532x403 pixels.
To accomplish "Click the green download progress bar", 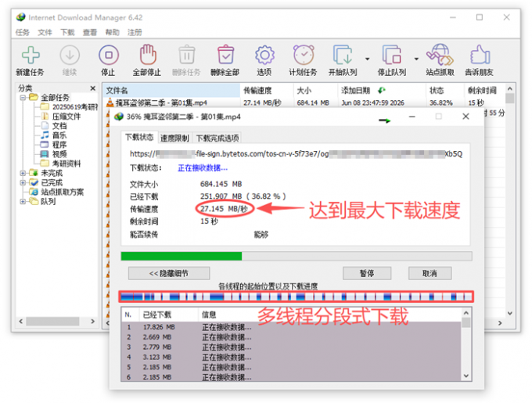I will (x=297, y=256).
